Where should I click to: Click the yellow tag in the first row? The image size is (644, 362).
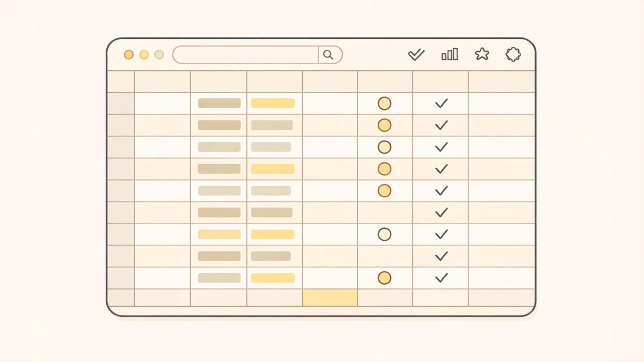coord(273,104)
